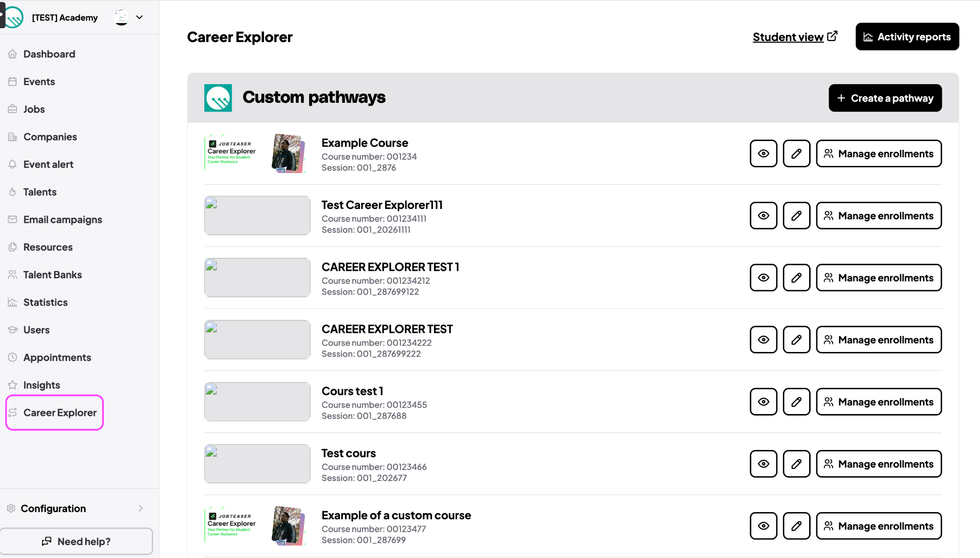Click the Custom pathways logo icon

(x=218, y=98)
